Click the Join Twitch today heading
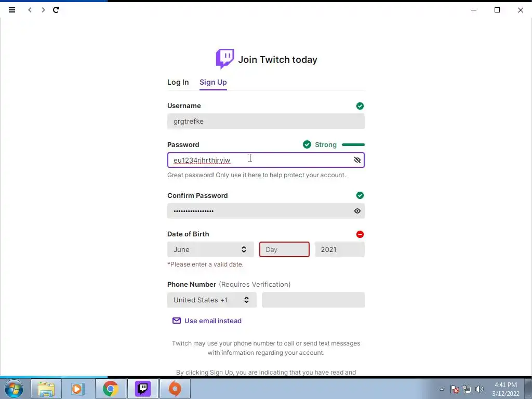 (x=277, y=59)
